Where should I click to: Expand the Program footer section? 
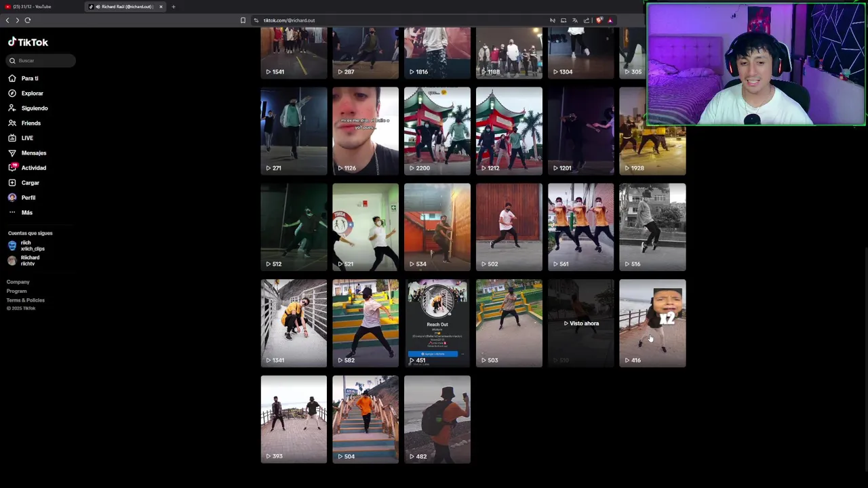click(x=17, y=291)
